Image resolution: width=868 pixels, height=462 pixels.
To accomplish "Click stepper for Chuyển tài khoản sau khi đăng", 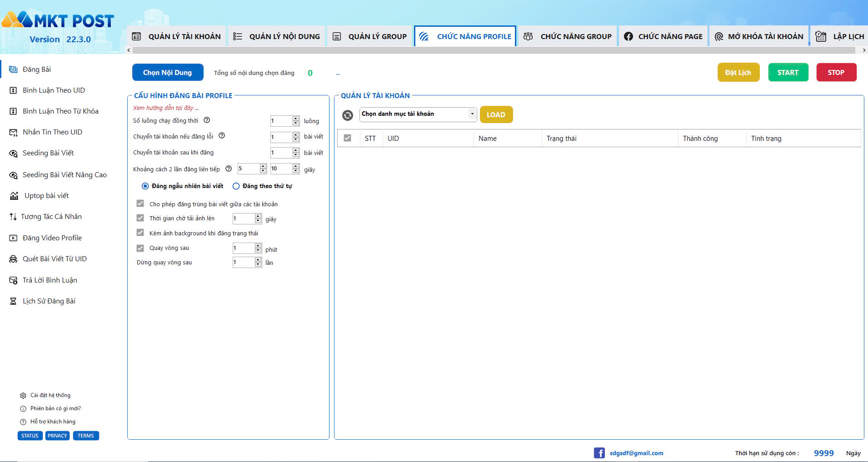I will [296, 153].
